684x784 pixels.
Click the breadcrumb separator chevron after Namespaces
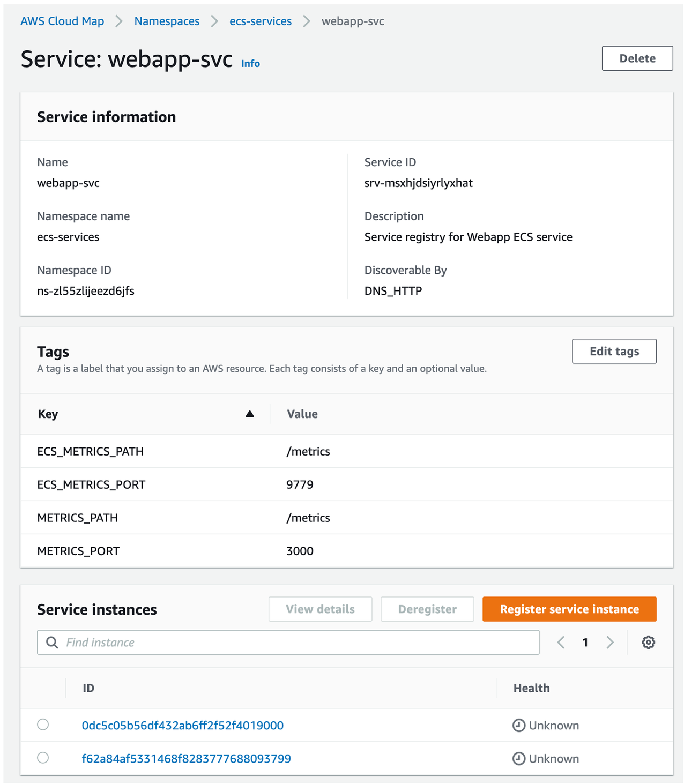213,21
